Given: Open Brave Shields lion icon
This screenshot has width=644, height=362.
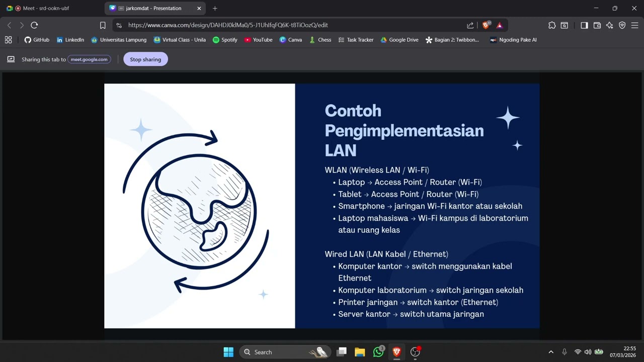Looking at the screenshot, I should click(x=487, y=25).
